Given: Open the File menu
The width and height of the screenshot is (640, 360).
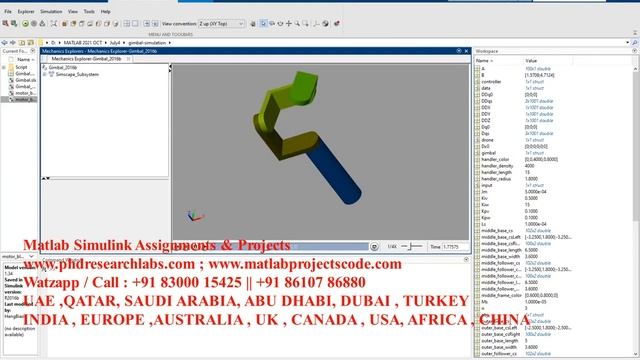Looking at the screenshot, I should [8, 11].
